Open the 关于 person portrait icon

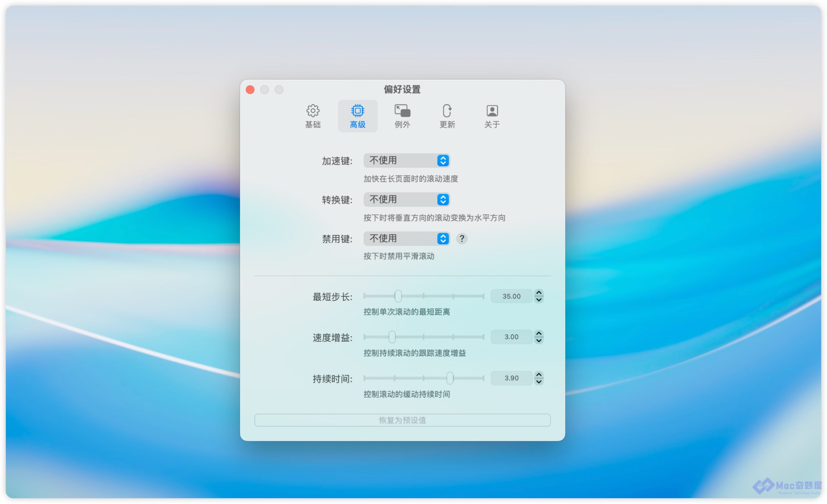pos(492,111)
